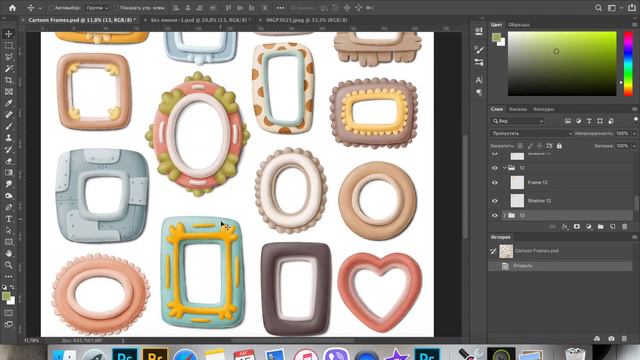Open the layer filter type dropdown
Screen dimensions: 640x360
click(518, 121)
